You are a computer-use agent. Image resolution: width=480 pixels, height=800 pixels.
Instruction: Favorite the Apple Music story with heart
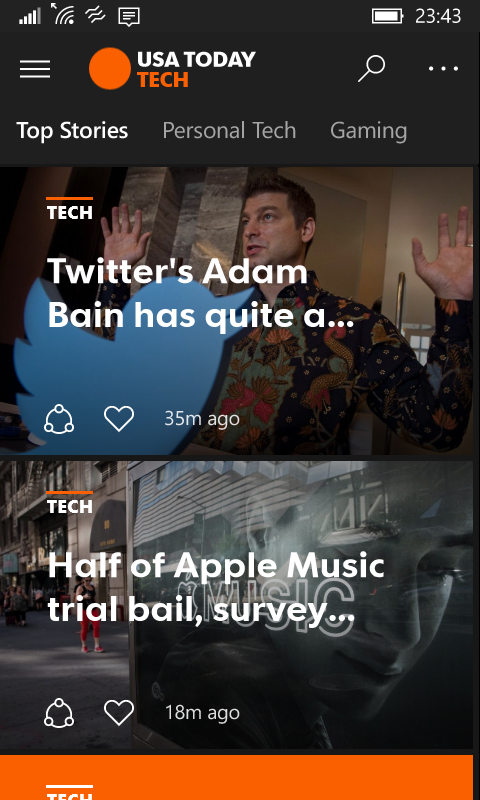(119, 713)
